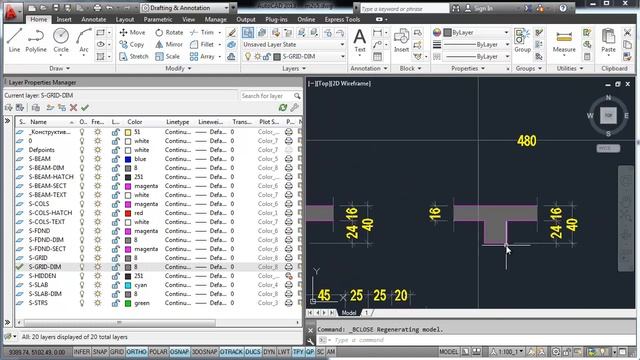Click the Mirror tool

(169, 44)
